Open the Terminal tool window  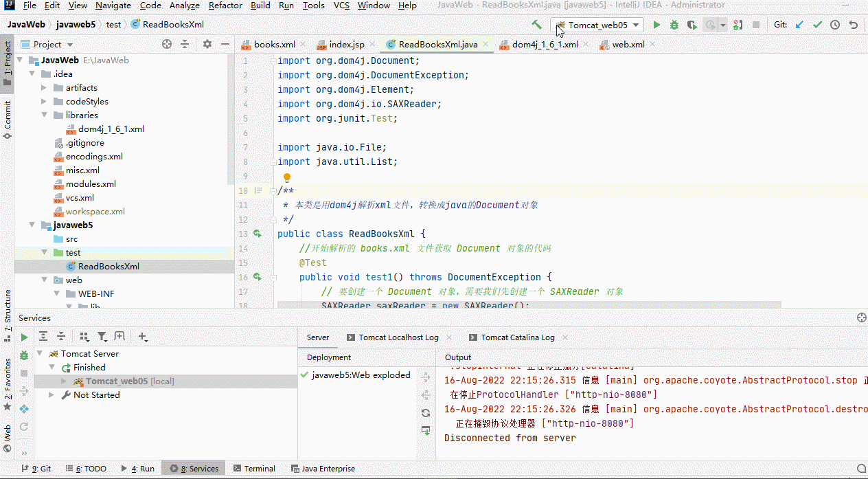[x=253, y=469]
